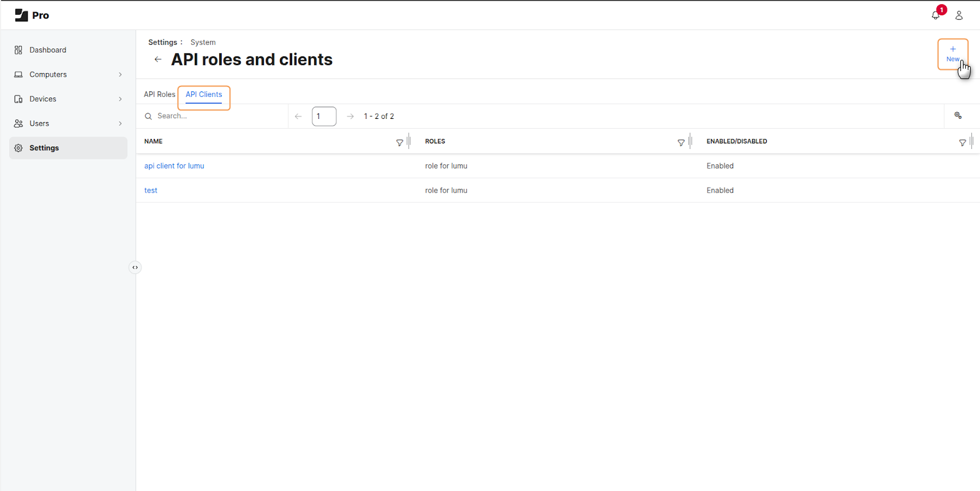This screenshot has width=980, height=491.
Task: Click the back arrow beside page title
Action: pos(158,59)
